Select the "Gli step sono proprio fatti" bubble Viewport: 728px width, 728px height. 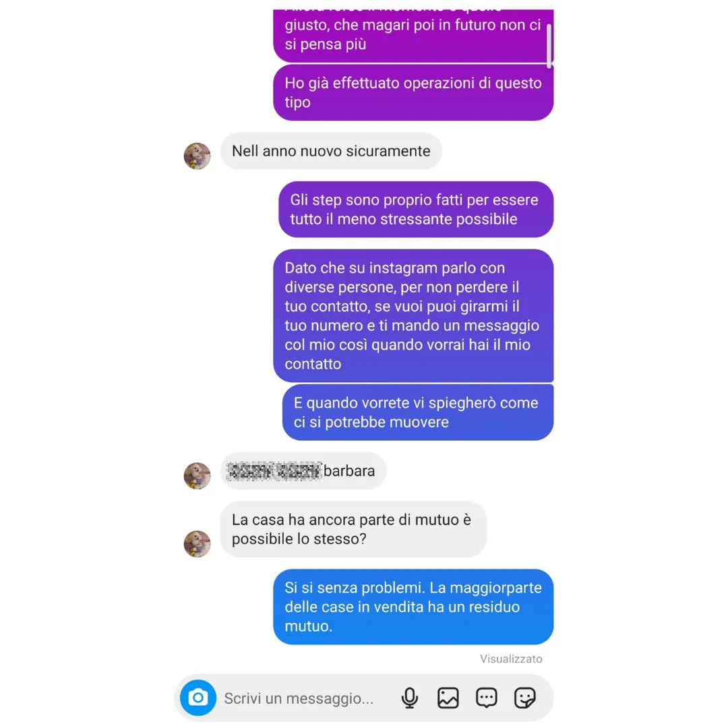[x=416, y=210]
